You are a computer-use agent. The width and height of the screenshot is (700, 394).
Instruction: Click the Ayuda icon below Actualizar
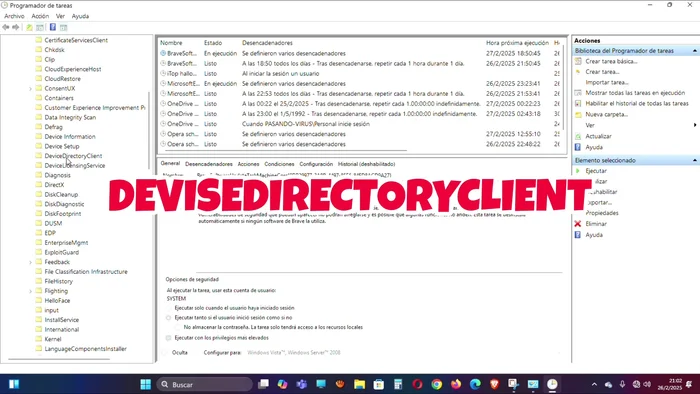click(578, 147)
